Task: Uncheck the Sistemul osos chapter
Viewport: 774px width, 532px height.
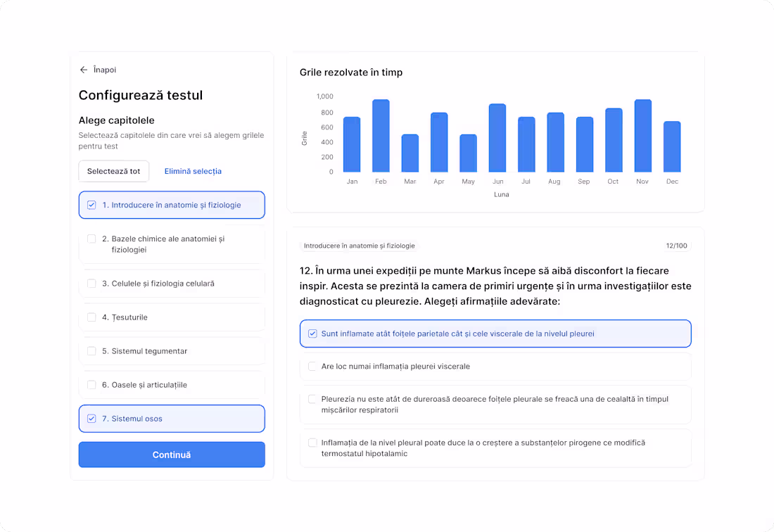Action: tap(91, 419)
